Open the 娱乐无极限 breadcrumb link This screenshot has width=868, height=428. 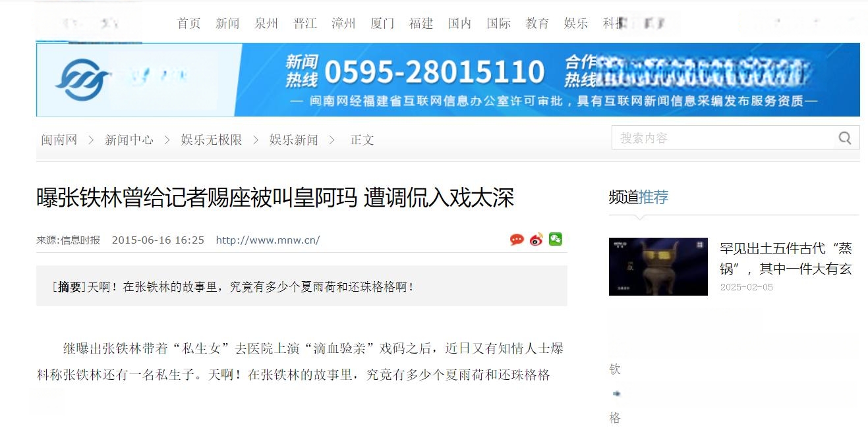click(212, 140)
